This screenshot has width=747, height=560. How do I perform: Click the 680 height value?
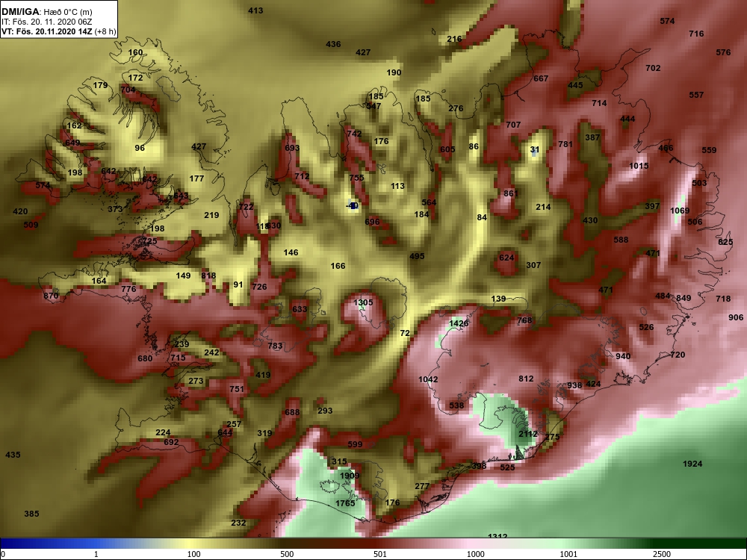(145, 358)
